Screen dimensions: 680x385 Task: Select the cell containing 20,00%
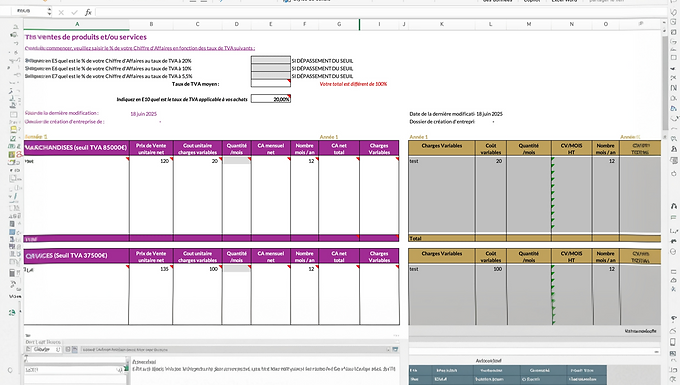(271, 99)
